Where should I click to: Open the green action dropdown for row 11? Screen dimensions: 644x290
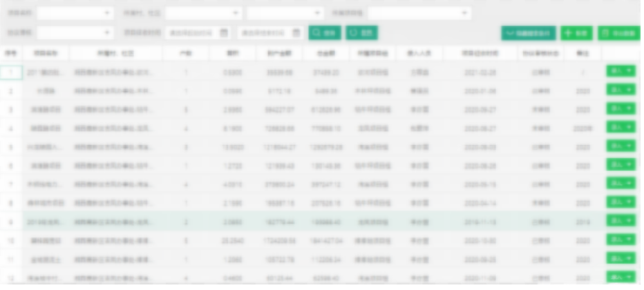(x=621, y=258)
